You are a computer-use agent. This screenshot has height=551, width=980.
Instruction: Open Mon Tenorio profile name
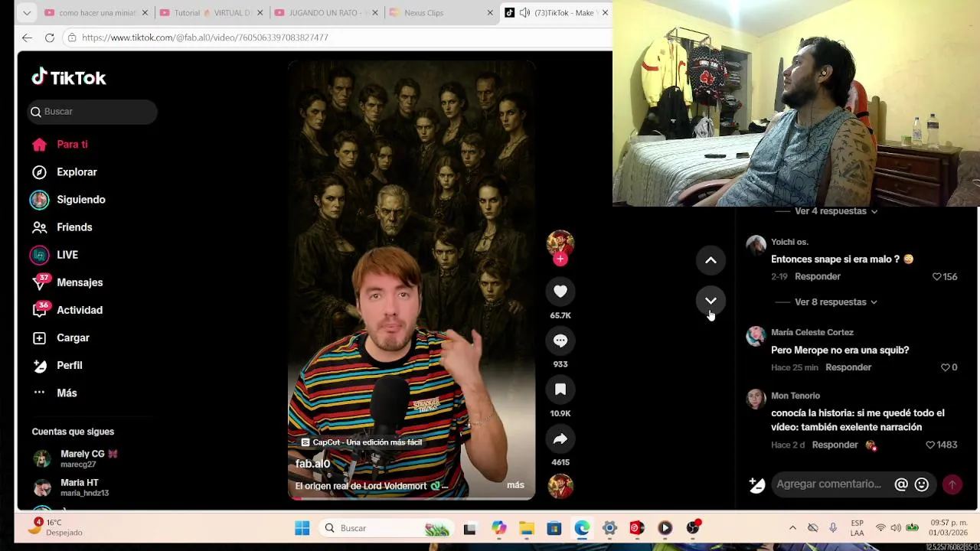(x=795, y=396)
